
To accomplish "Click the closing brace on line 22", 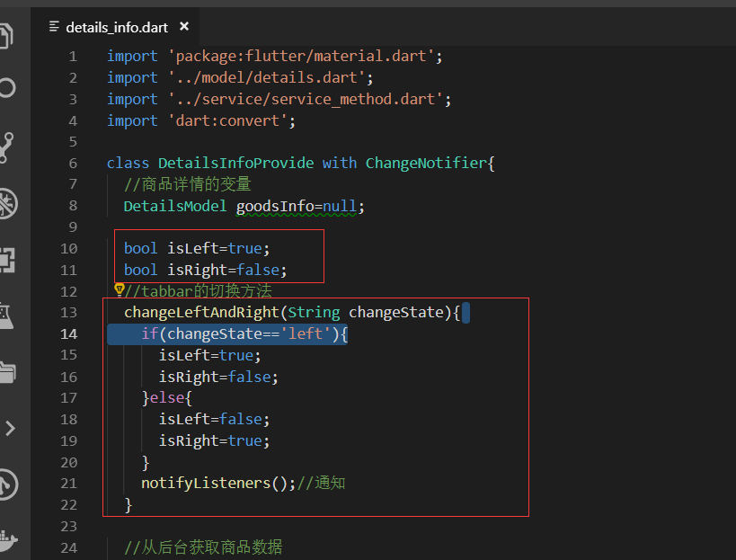I will coord(129,505).
